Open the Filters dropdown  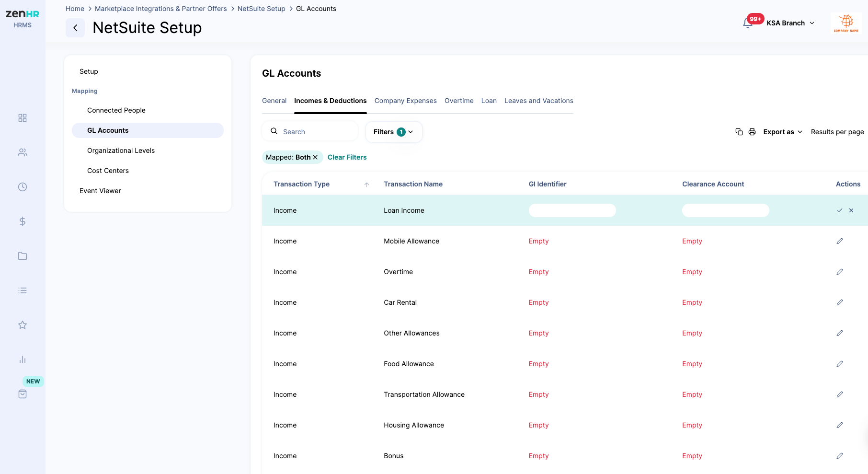point(394,132)
